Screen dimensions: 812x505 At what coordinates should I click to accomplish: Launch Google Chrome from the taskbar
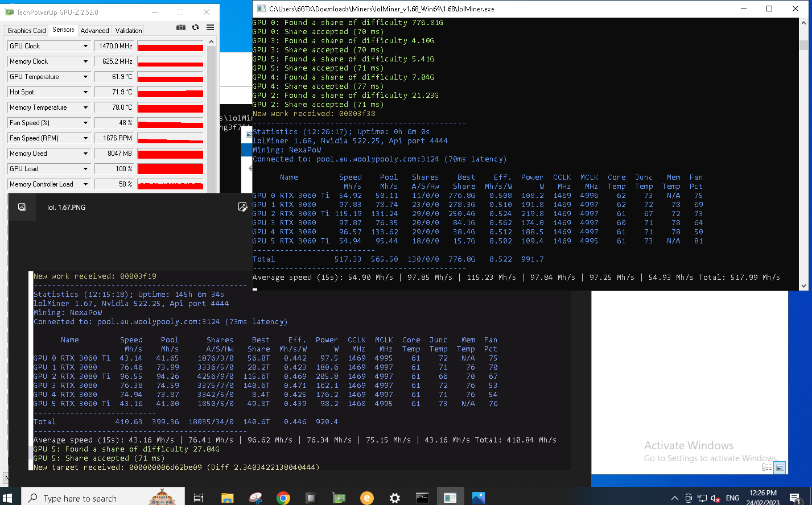click(283, 498)
